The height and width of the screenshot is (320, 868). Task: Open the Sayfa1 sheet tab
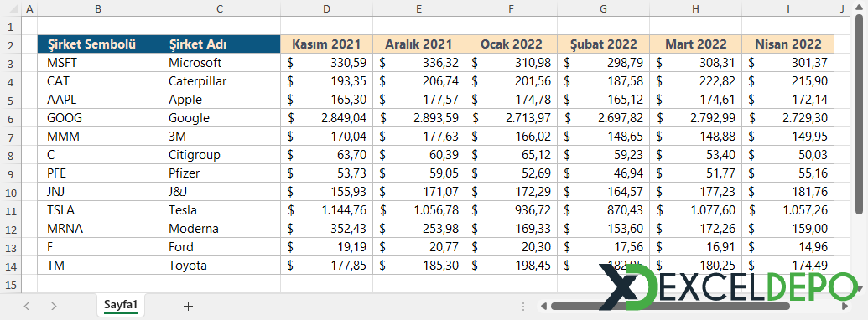click(x=121, y=305)
